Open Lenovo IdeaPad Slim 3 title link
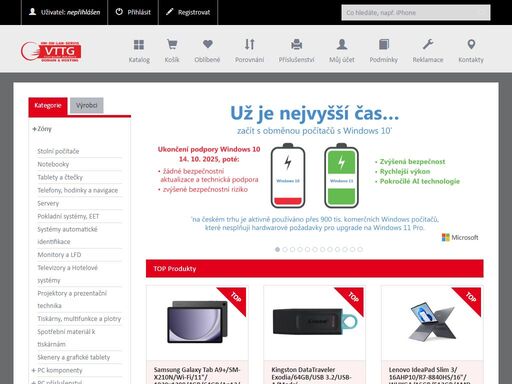The height and width of the screenshot is (384, 512). pos(430,375)
